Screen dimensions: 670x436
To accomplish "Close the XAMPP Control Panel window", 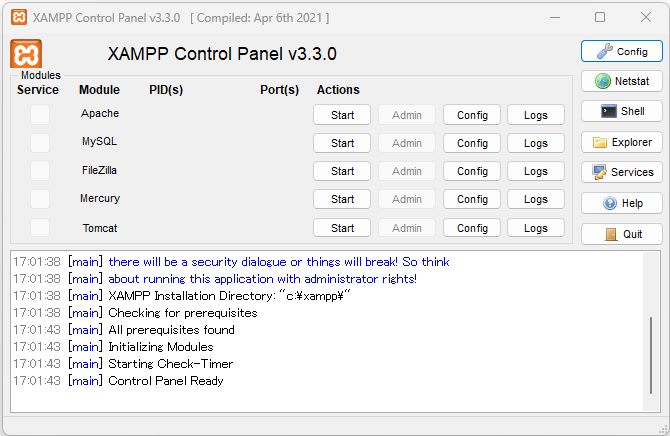I will (x=646, y=17).
